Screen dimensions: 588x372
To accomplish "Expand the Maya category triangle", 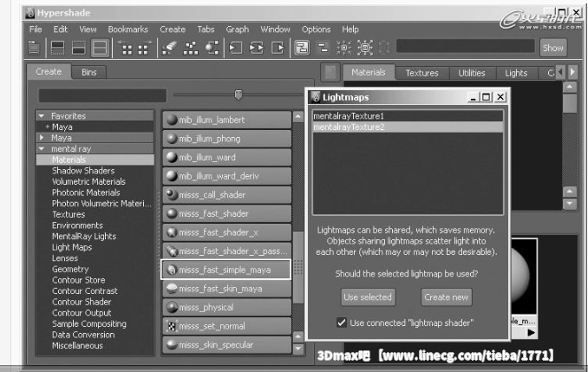I will tap(42, 138).
